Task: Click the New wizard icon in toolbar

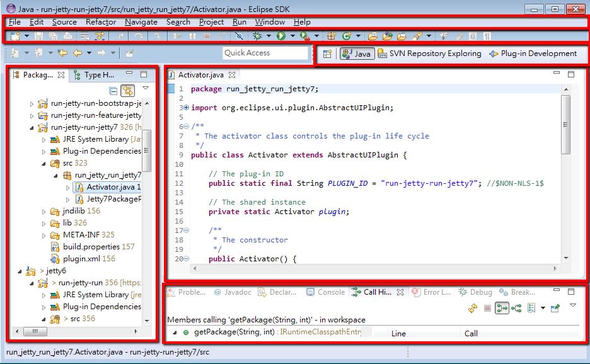Action: (15, 36)
